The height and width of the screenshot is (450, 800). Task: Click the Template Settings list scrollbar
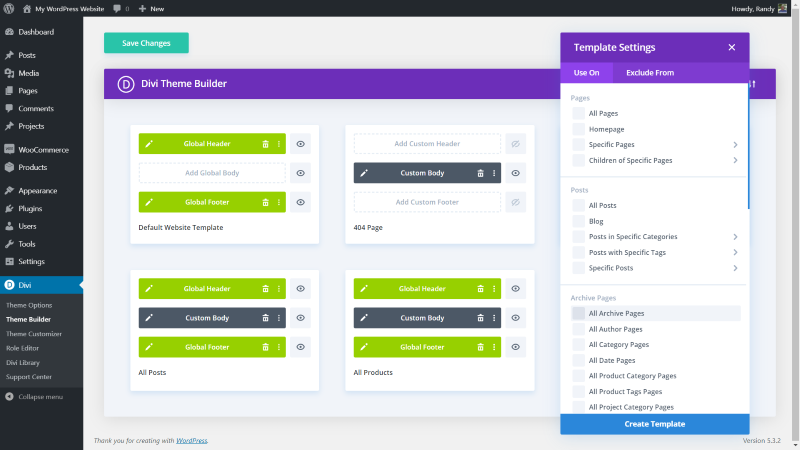point(748,148)
